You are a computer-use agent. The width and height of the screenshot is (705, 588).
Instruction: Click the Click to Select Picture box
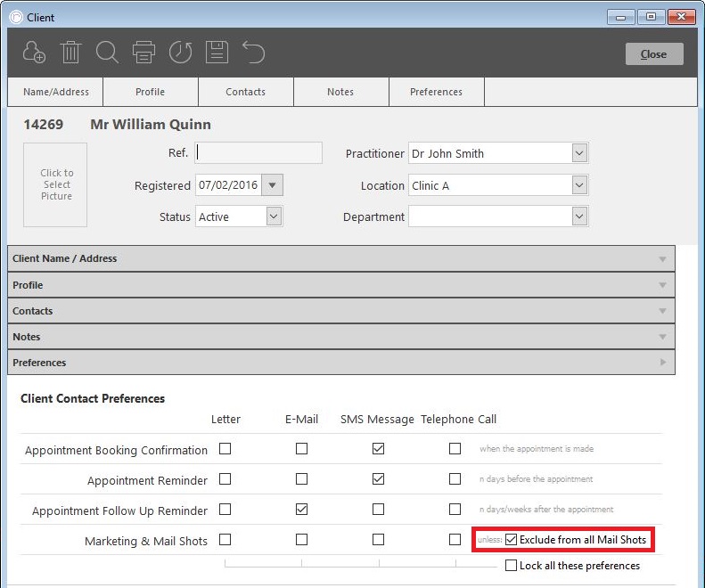tap(55, 184)
